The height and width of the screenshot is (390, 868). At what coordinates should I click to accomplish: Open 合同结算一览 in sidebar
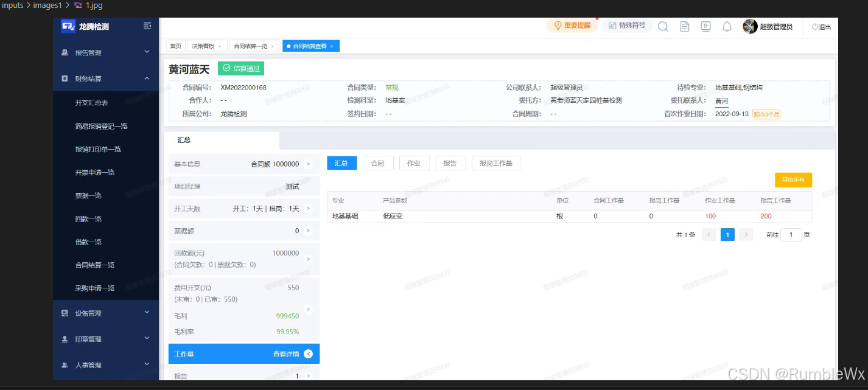point(95,265)
